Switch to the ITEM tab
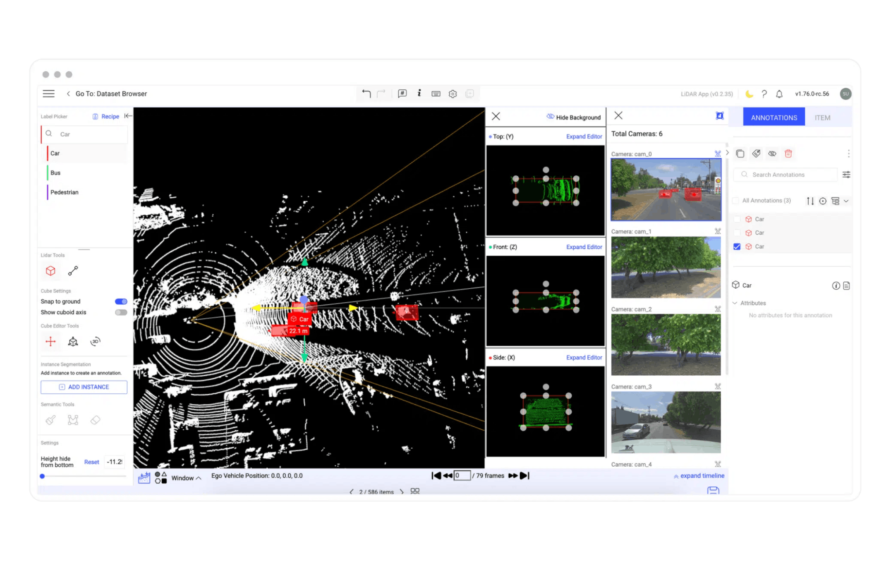 (x=822, y=117)
